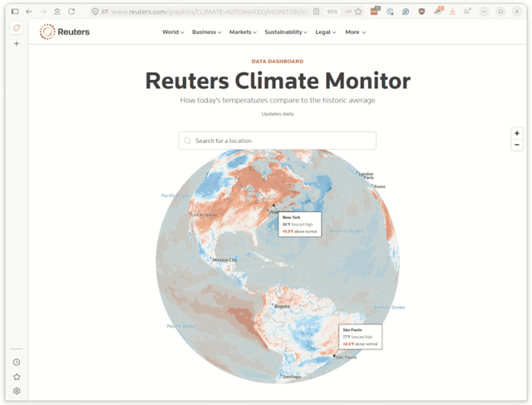Zoom out of the globe with minus
Viewport: 532px width, 405px height.
[x=517, y=145]
